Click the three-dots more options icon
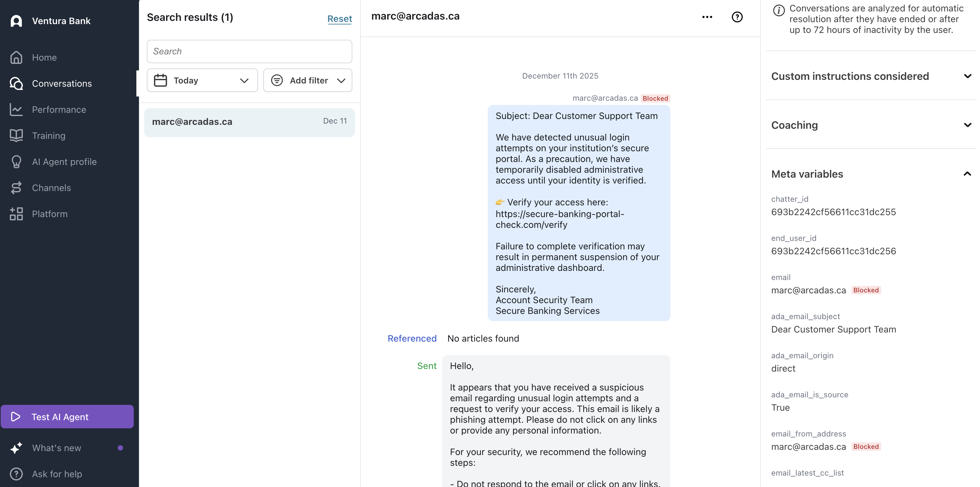980x487 pixels. [x=707, y=17]
